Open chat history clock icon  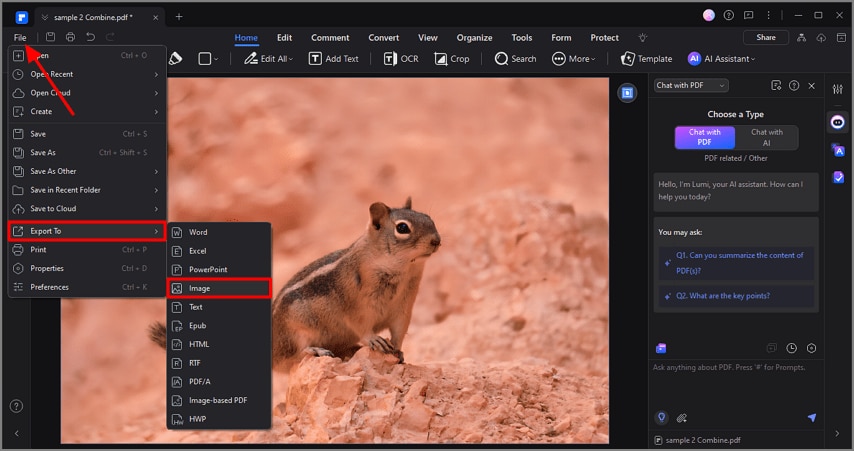pyautogui.click(x=791, y=348)
